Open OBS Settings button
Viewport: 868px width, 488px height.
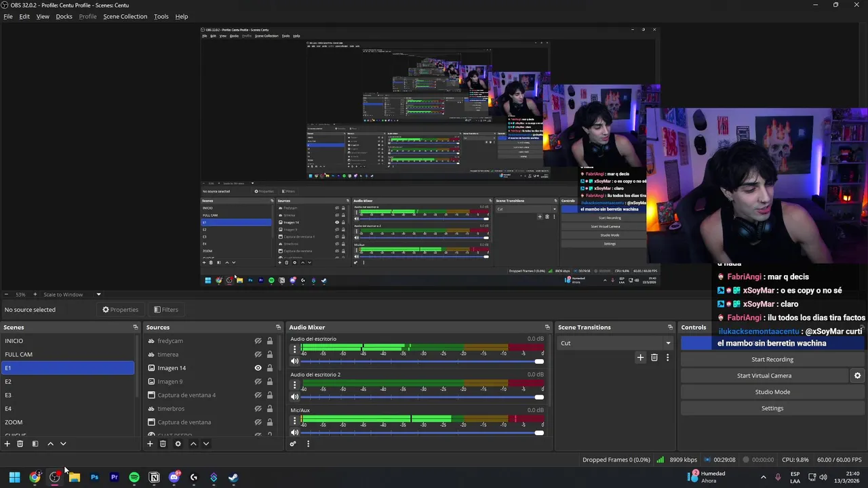(772, 408)
